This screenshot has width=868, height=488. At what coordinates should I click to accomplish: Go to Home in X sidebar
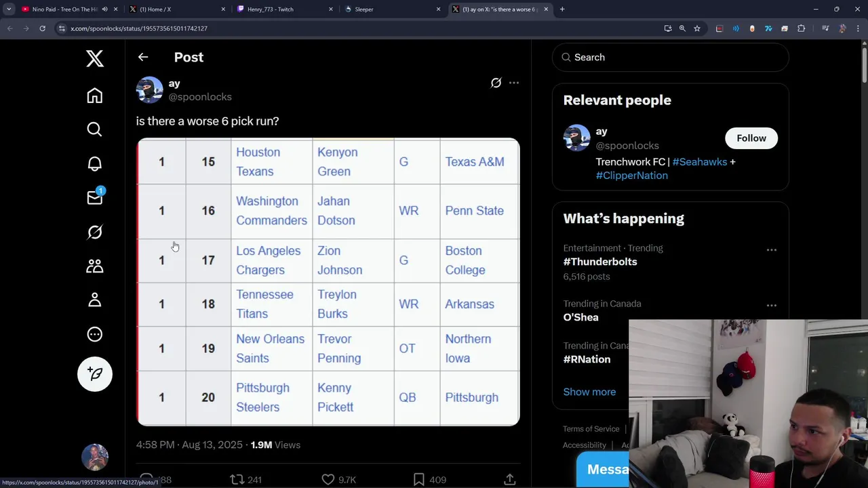coord(95,96)
